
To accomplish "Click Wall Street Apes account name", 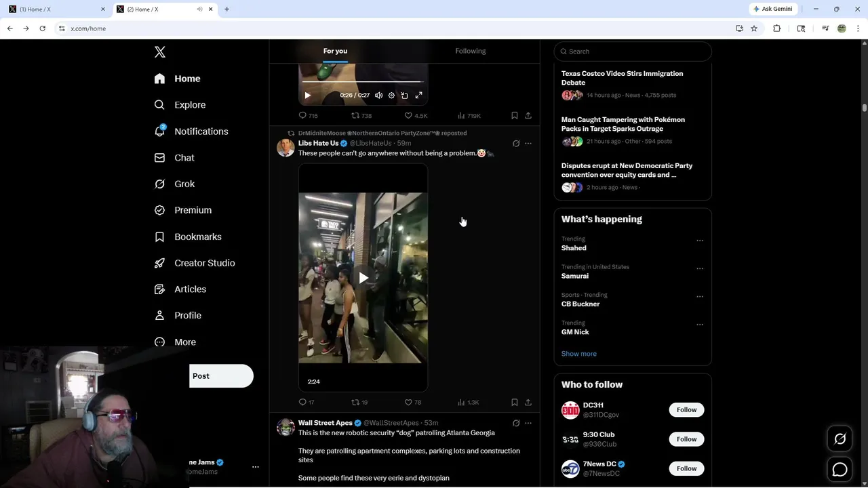I will pos(325,423).
